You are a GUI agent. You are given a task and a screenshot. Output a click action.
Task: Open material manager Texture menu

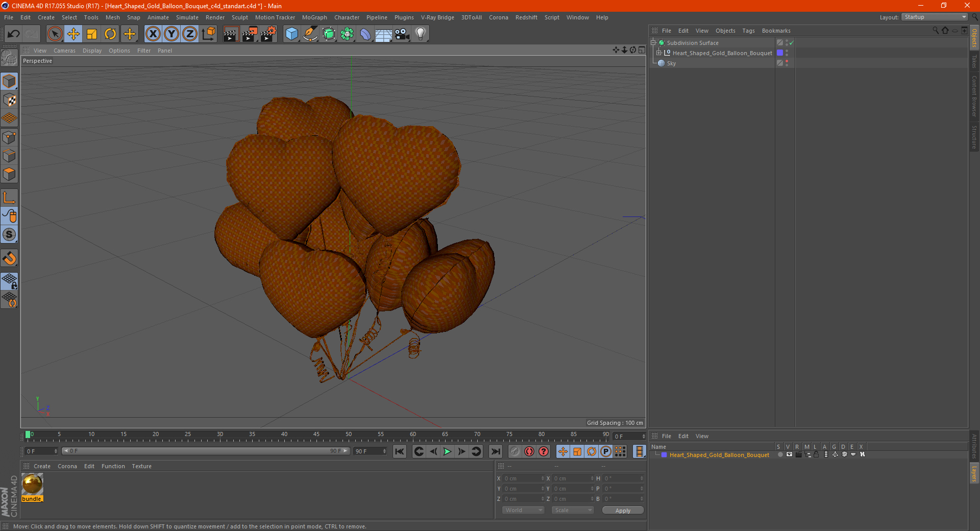141,466
